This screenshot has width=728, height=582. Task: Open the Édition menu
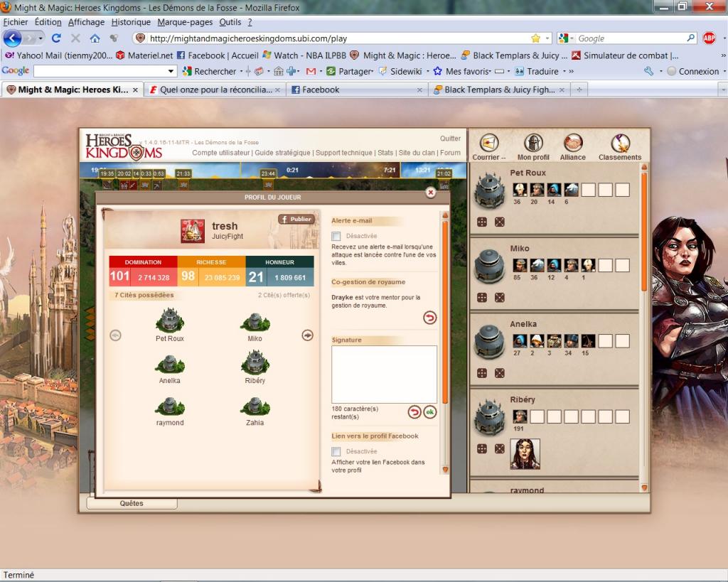[x=48, y=22]
